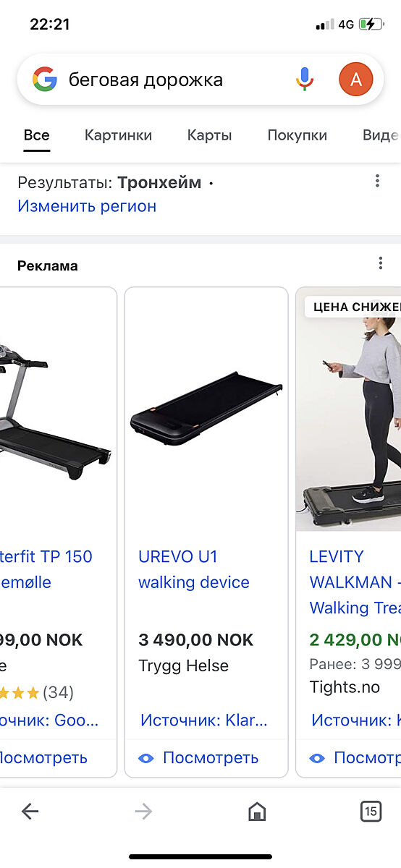Viewport: 401px width, 868px height.
Task: Open three-dot menu next to Реклама
Action: pos(381,263)
